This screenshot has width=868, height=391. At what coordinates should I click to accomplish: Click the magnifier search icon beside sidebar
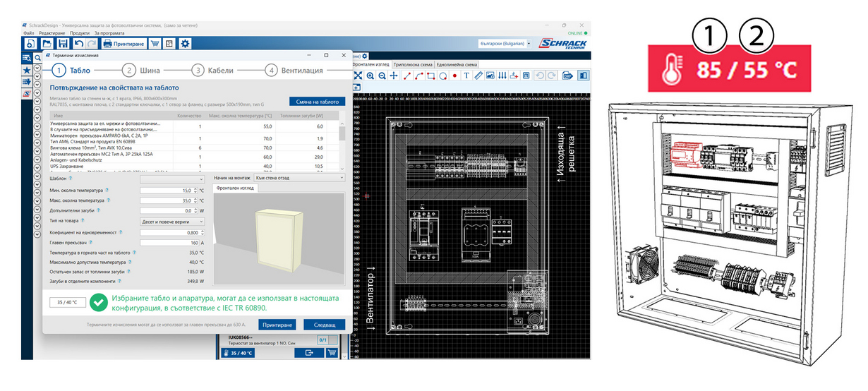pyautogui.click(x=37, y=57)
